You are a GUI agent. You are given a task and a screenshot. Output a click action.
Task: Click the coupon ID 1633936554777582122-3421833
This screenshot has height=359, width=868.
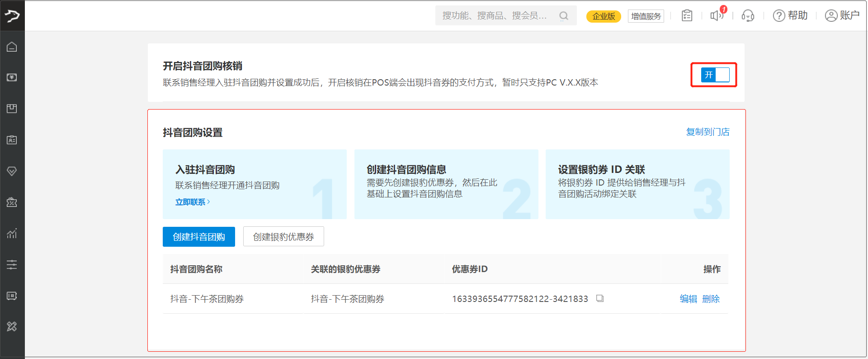point(520,299)
